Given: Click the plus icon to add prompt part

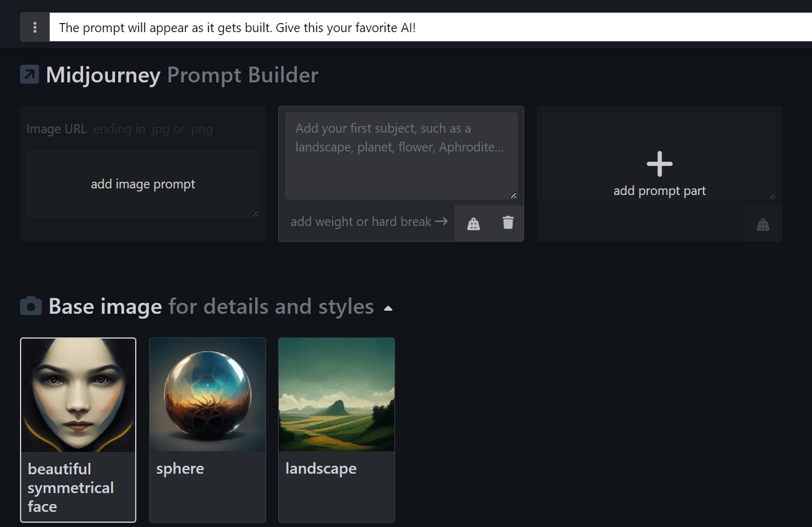Looking at the screenshot, I should pos(659,164).
